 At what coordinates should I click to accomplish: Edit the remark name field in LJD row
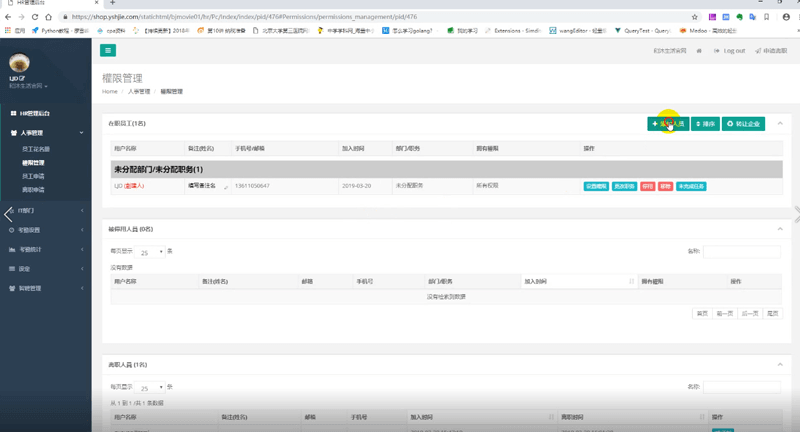coord(208,186)
